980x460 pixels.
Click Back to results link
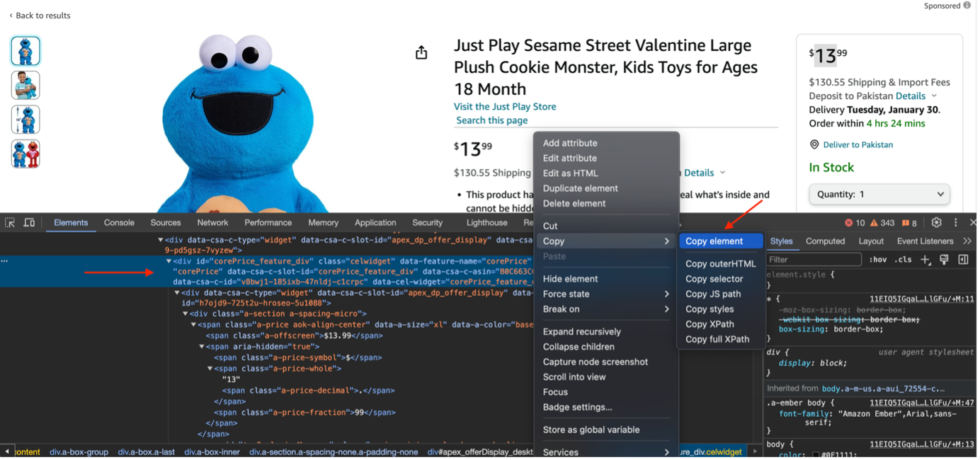point(40,16)
